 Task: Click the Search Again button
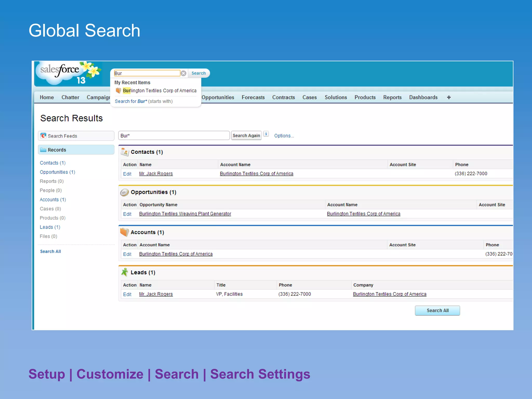[x=246, y=136]
